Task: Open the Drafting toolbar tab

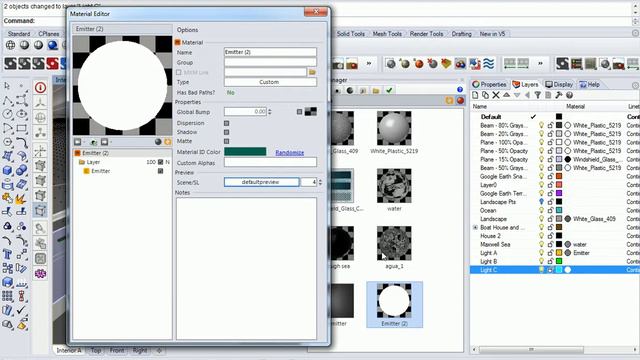Action: tap(461, 34)
